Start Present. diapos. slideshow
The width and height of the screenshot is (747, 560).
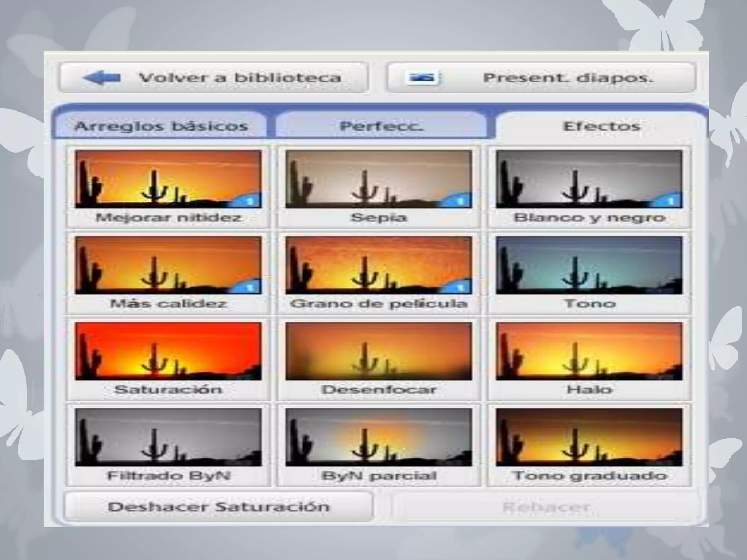point(541,78)
